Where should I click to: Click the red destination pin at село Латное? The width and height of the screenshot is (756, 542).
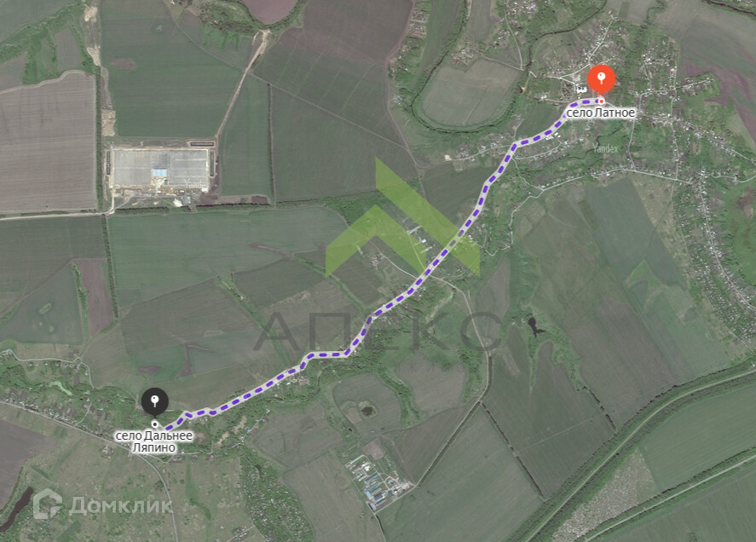(601, 80)
